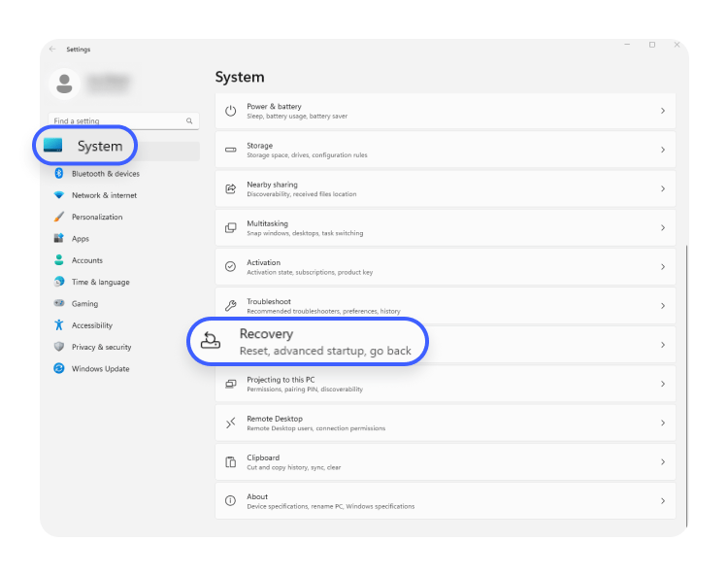
Task: Go back with the Settings back arrow
Action: click(52, 49)
